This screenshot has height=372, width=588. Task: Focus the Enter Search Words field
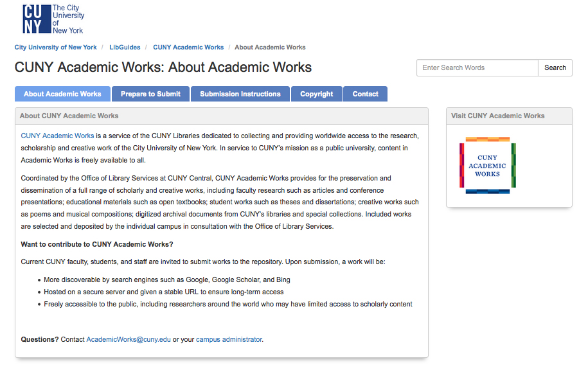pyautogui.click(x=477, y=68)
